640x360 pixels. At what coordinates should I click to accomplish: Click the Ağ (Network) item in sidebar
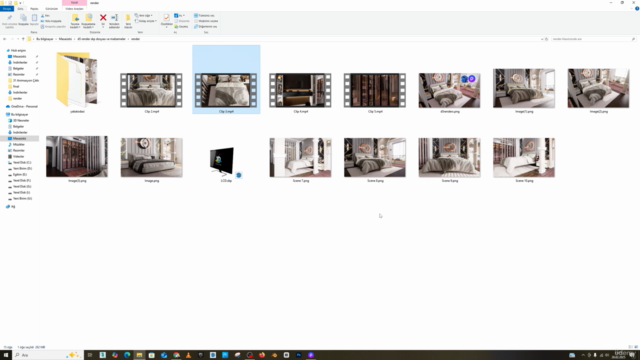11,207
